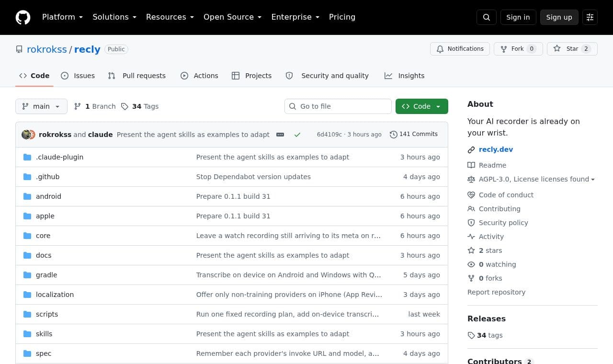This screenshot has width=613, height=364.
Task: Fork the recly repository
Action: tap(518, 49)
